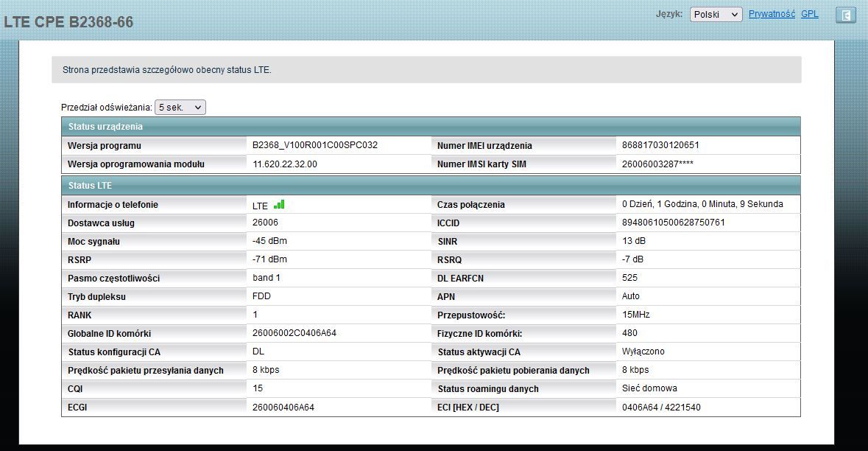Click ICCID value 89480610500628750761
This screenshot has width=868, height=451.
[673, 222]
